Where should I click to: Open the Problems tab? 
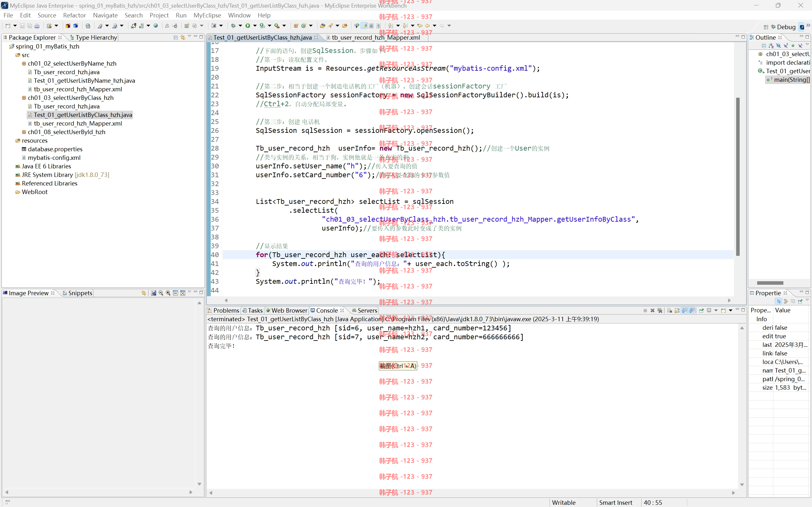223,310
